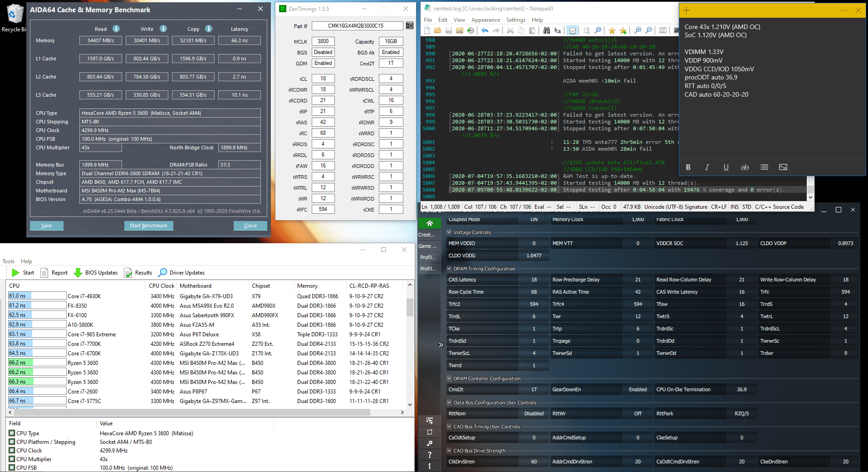Toggle Underline formatting in Sticky Notes
Screen dimensions: 868x472
(726, 167)
